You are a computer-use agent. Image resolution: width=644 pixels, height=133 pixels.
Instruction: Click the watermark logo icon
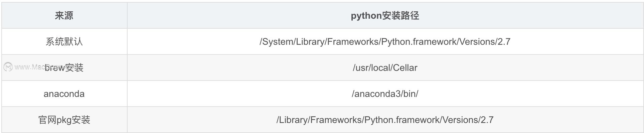point(8,67)
